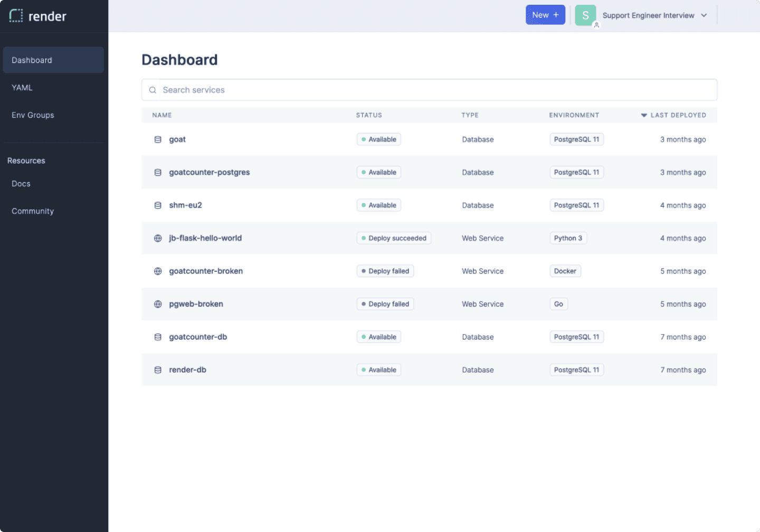This screenshot has height=532, width=760.
Task: Click Deploy failed badge for goatcounter-broken
Action: pos(385,271)
